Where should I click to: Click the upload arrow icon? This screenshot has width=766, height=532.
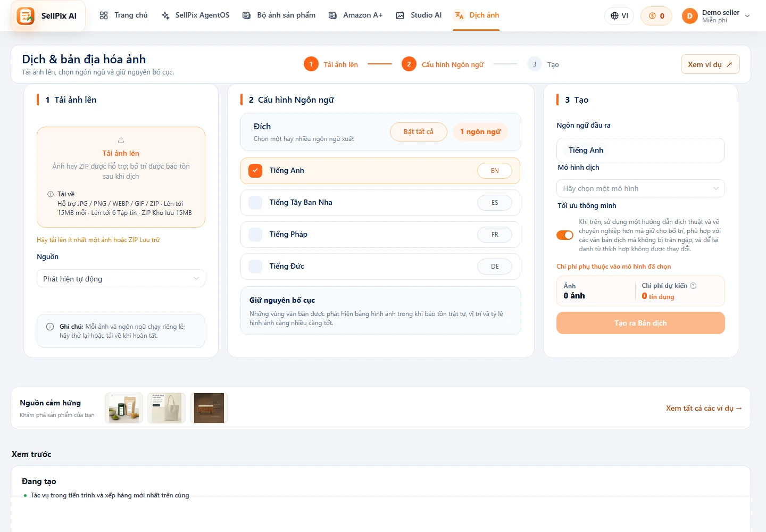click(121, 140)
